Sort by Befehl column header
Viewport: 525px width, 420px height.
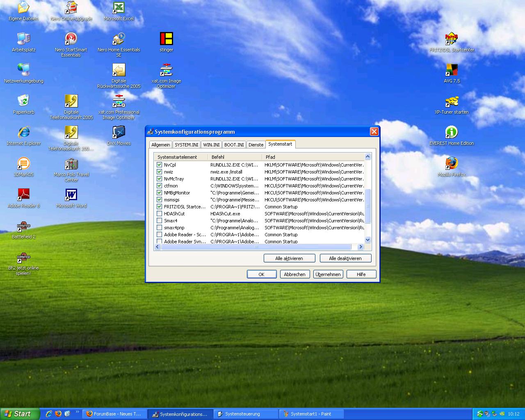(235, 157)
